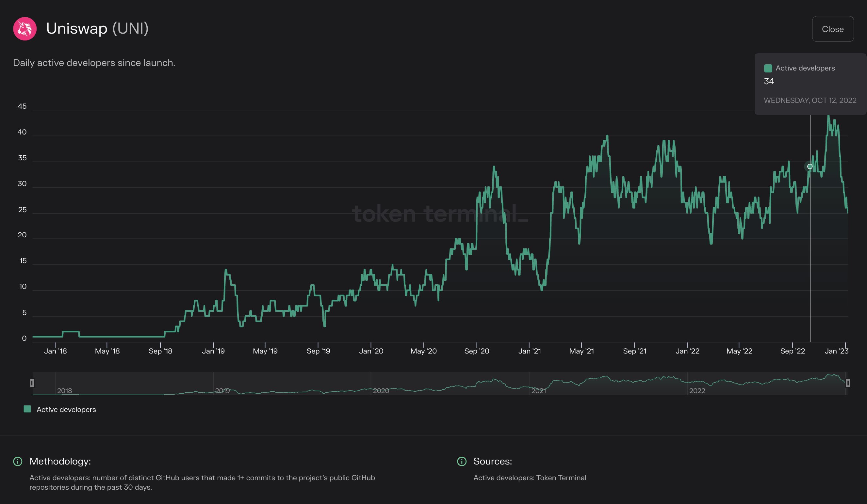Click the Methodology heading
867x504 pixels.
click(x=60, y=461)
